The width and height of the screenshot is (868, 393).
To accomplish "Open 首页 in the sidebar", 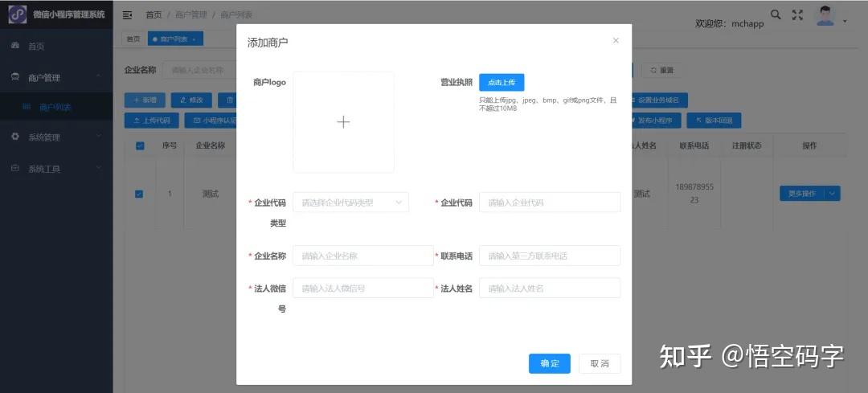I will [x=56, y=47].
